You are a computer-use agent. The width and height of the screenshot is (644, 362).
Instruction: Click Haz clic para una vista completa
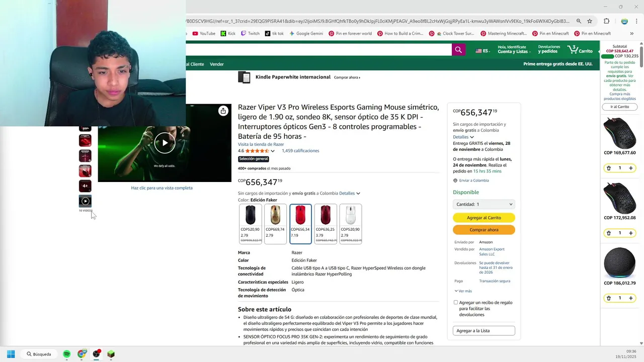click(162, 188)
